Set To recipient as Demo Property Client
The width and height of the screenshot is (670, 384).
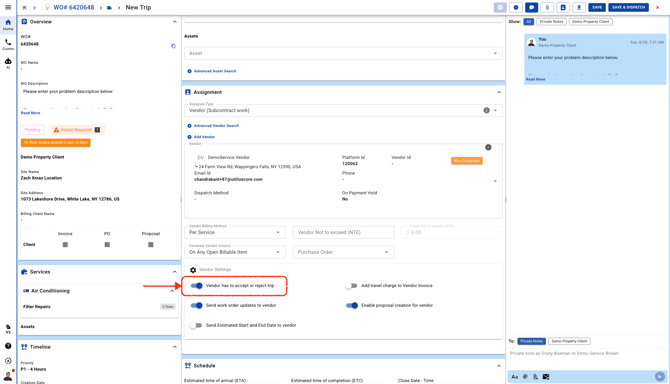(x=569, y=341)
